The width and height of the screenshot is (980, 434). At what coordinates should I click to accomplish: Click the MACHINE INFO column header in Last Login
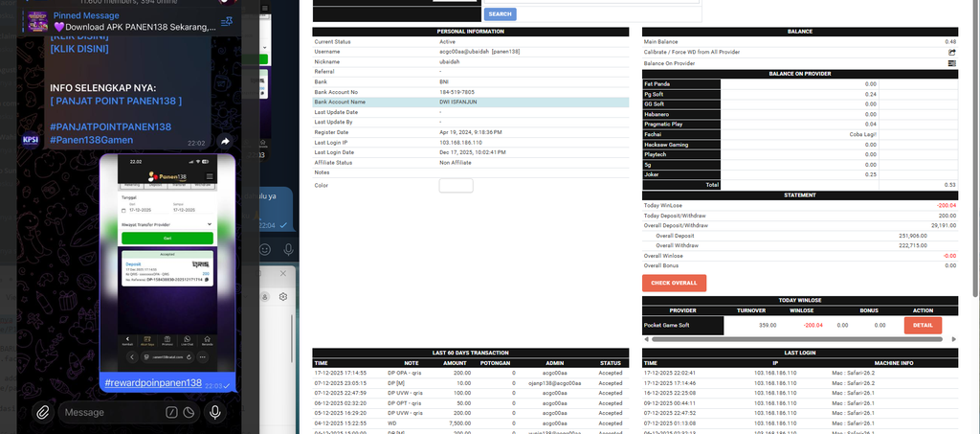(x=895, y=363)
